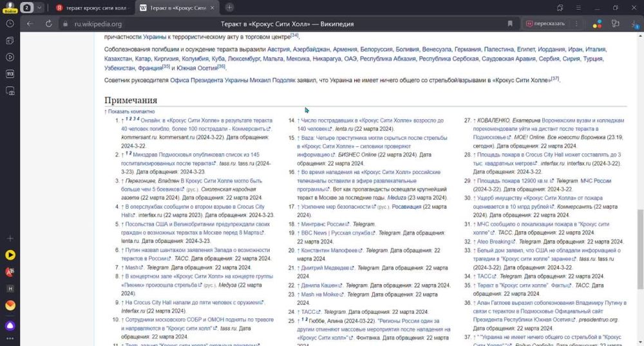The image size is (644, 346).
Task: Open the new tab plus button
Action: click(x=230, y=7)
